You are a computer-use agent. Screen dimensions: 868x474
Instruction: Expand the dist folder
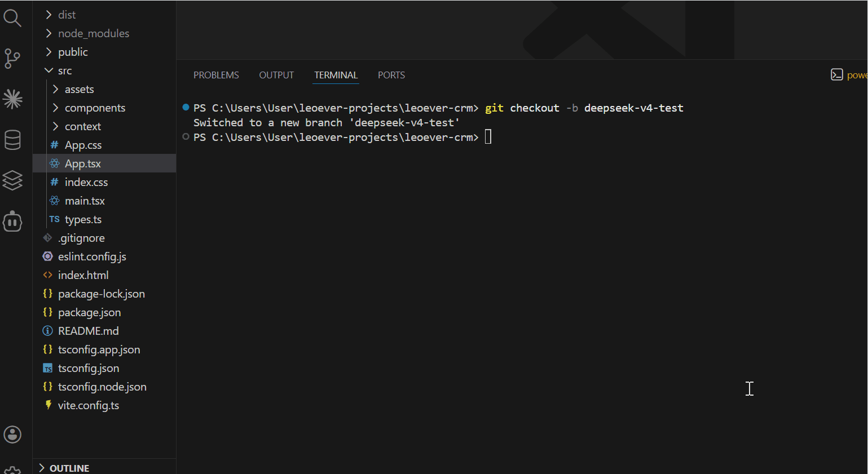point(67,15)
